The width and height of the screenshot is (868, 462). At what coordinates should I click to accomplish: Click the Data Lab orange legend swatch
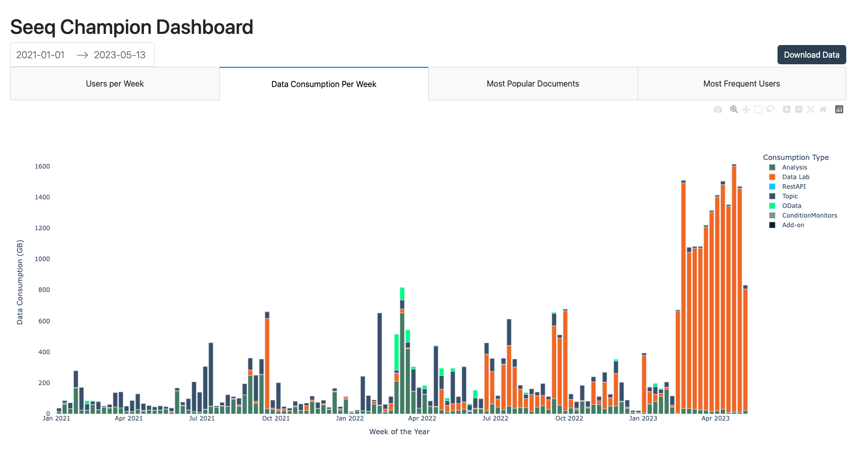772,177
